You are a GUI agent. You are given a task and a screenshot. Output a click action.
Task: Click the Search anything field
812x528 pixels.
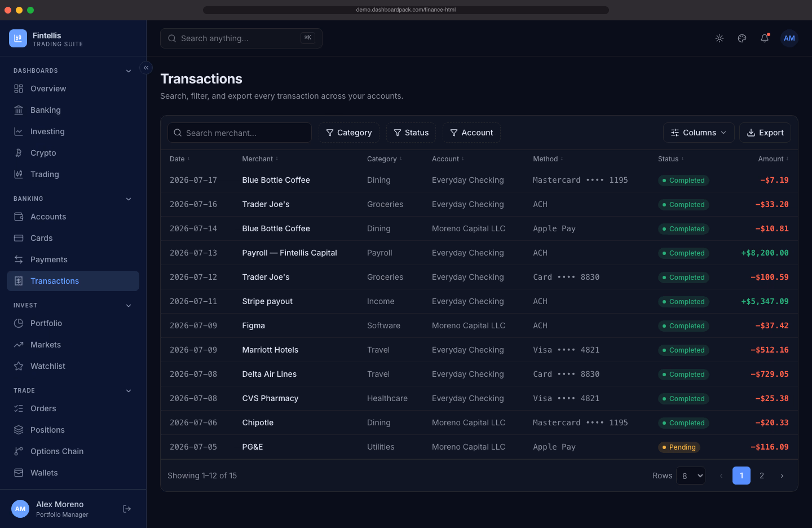click(x=241, y=38)
